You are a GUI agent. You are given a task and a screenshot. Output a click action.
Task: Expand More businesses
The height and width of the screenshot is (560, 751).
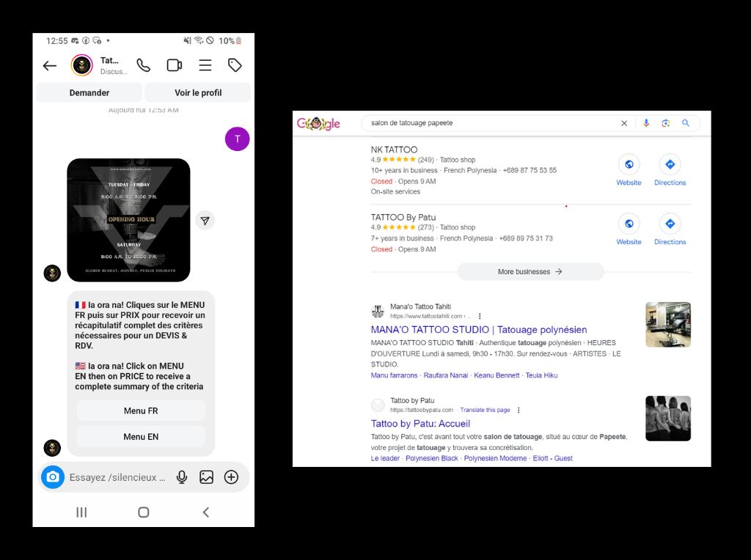pos(530,271)
